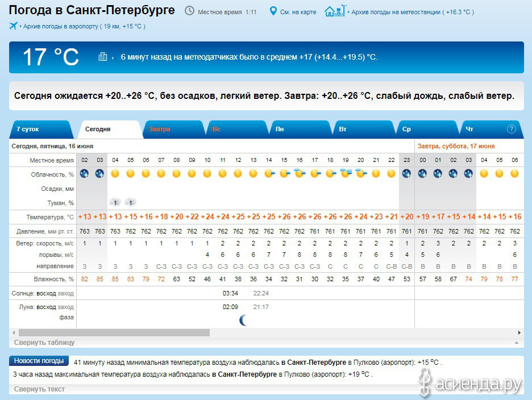Click the Завтра, суббота, 17 июня heading
The height and width of the screenshot is (400, 532).
click(x=456, y=146)
